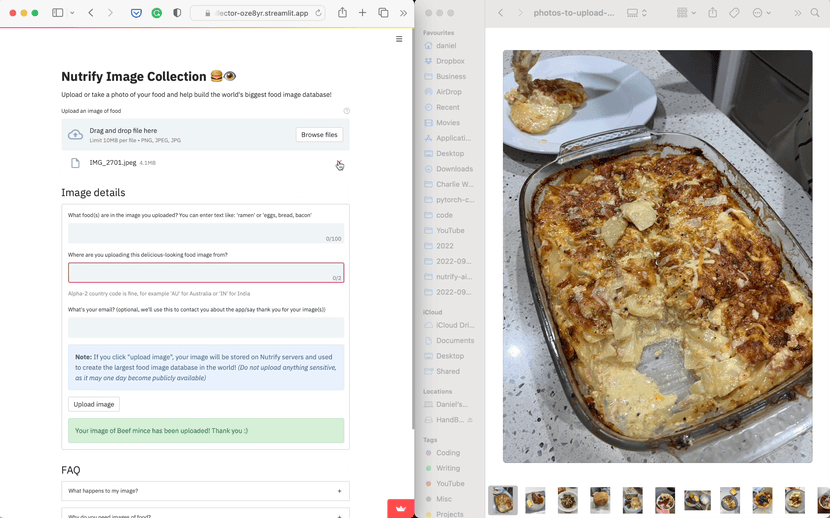Go back in Finder window
Image resolution: width=830 pixels, height=518 pixels.
pos(501,13)
